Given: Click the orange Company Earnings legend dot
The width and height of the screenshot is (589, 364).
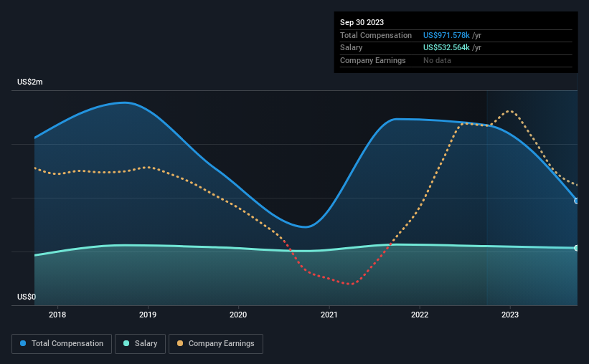Looking at the screenshot, I should click(x=180, y=343).
